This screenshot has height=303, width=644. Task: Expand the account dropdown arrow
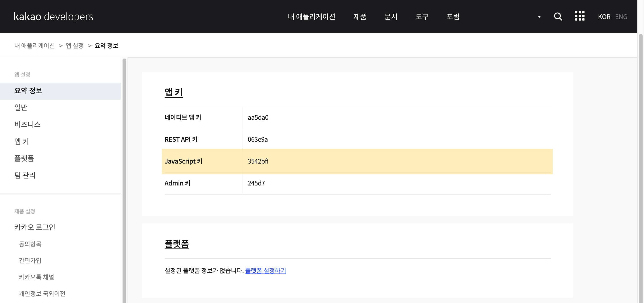pyautogui.click(x=539, y=17)
